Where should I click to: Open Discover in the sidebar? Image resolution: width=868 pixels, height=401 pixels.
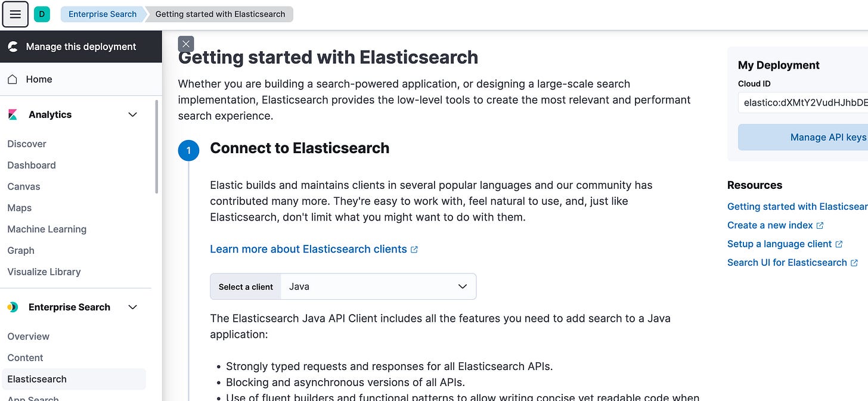click(x=27, y=144)
